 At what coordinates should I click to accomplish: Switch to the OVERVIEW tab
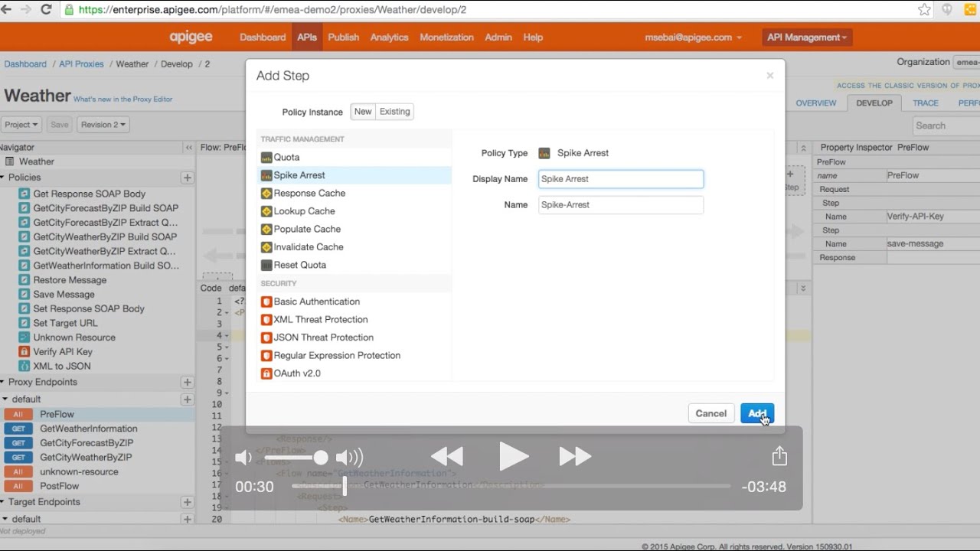pos(816,103)
